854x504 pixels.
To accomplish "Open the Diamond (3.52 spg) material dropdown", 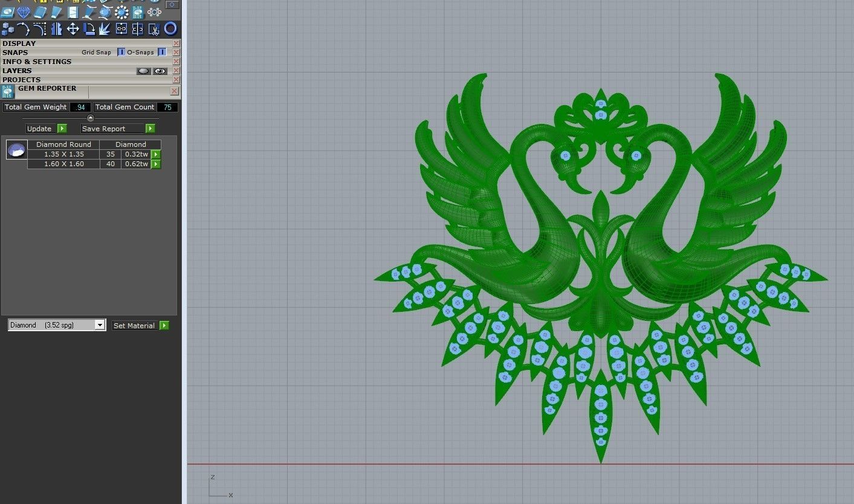I will (x=57, y=325).
